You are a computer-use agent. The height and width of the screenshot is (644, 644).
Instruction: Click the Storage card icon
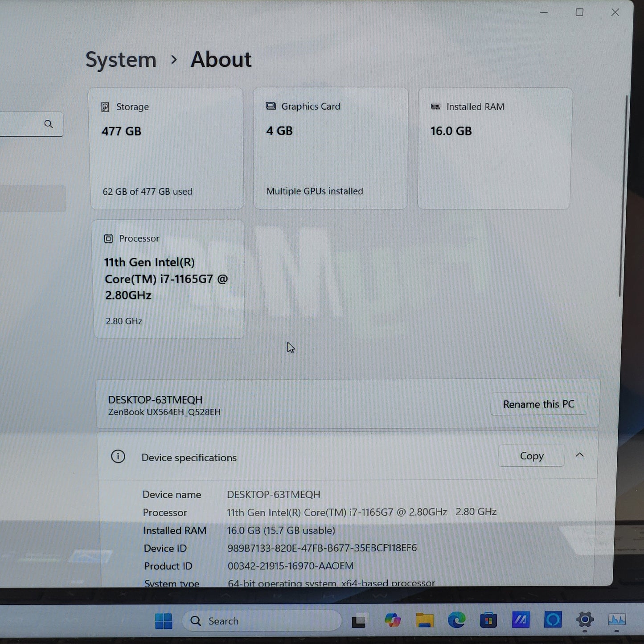(x=106, y=107)
